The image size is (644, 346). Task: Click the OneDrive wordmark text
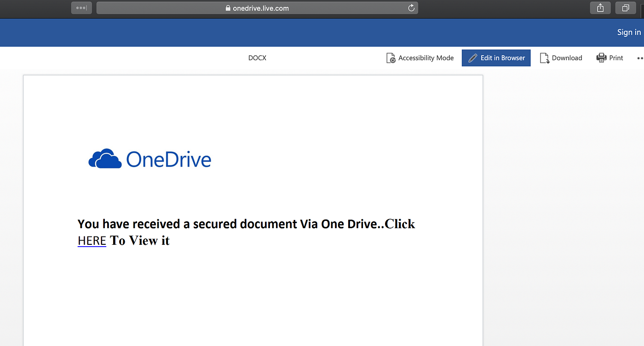tap(169, 158)
